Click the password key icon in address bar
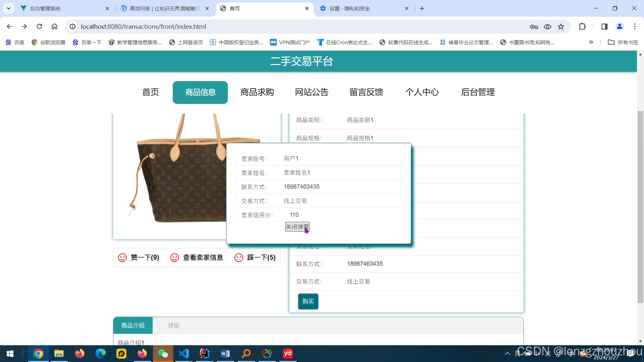 pyautogui.click(x=534, y=26)
